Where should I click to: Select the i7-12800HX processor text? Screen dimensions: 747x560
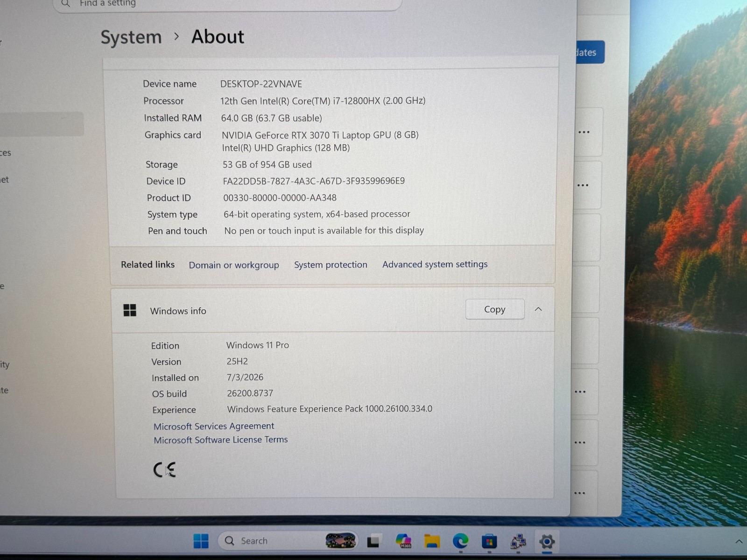(x=323, y=101)
